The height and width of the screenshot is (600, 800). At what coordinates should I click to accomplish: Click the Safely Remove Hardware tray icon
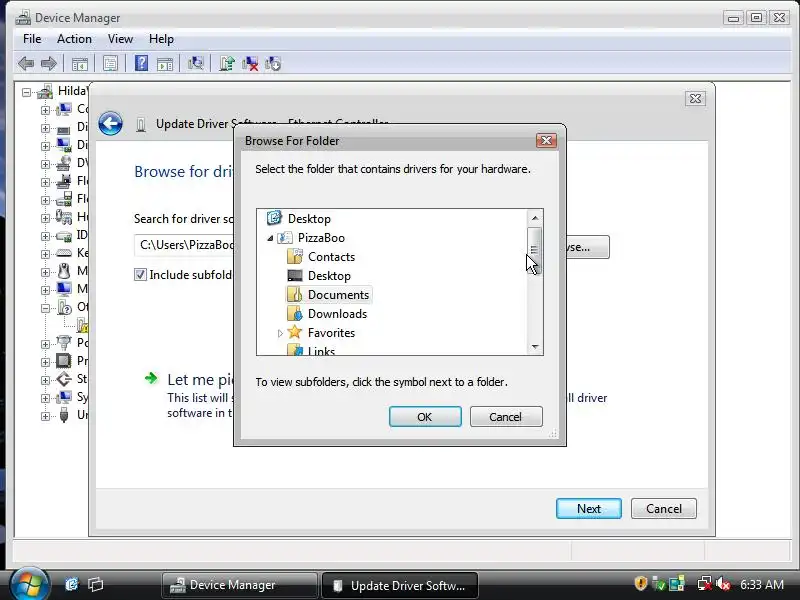point(659,584)
